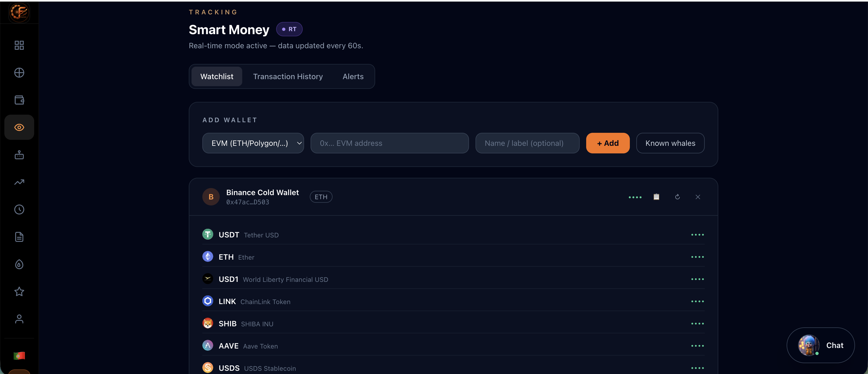Image resolution: width=868 pixels, height=374 pixels.
Task: Open the droplet icon in sidebar
Action: [x=19, y=264]
